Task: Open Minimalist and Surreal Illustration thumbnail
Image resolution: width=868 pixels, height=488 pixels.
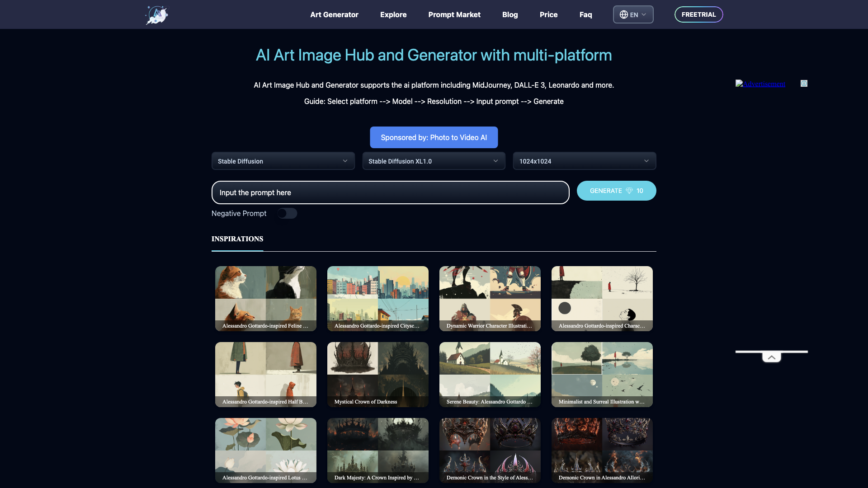Action: tap(602, 375)
